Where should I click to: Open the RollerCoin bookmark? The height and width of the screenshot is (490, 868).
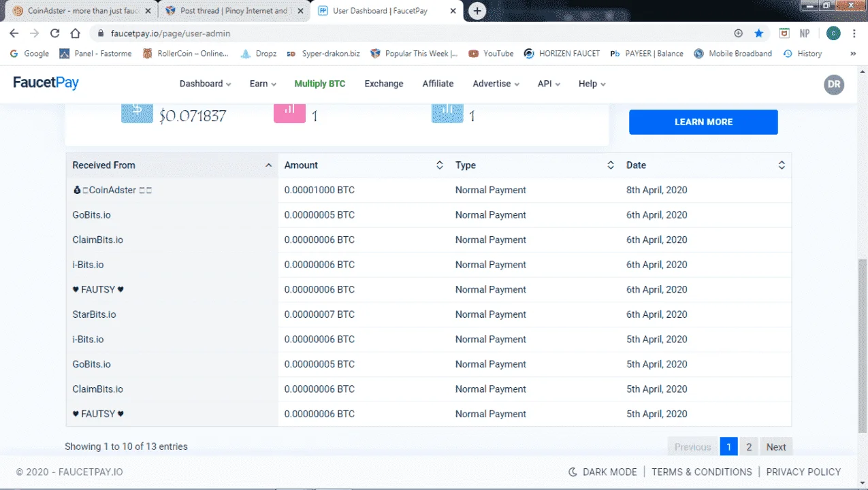point(185,54)
